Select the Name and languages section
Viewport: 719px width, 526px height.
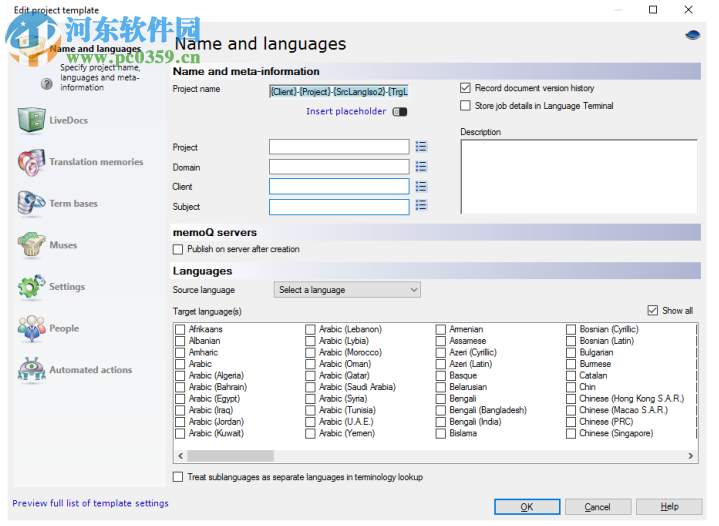coord(95,49)
